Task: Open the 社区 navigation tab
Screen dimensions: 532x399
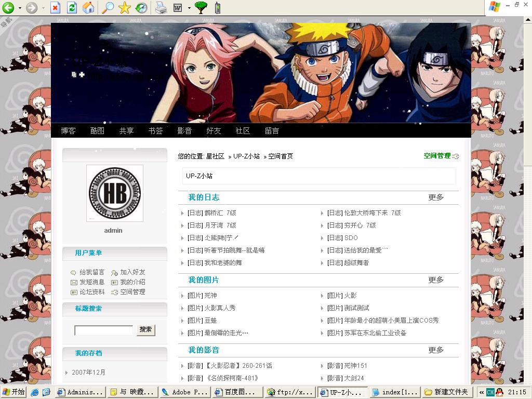Action: tap(243, 130)
